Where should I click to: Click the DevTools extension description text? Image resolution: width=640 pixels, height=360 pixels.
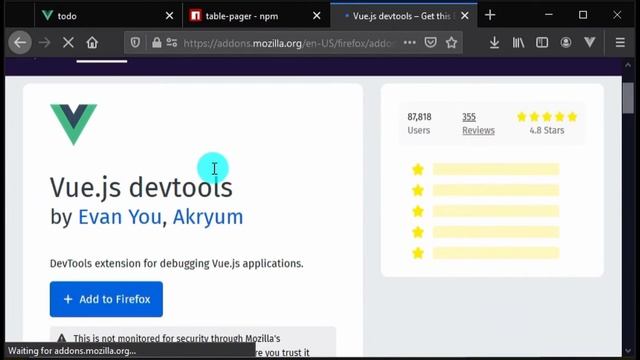177,264
